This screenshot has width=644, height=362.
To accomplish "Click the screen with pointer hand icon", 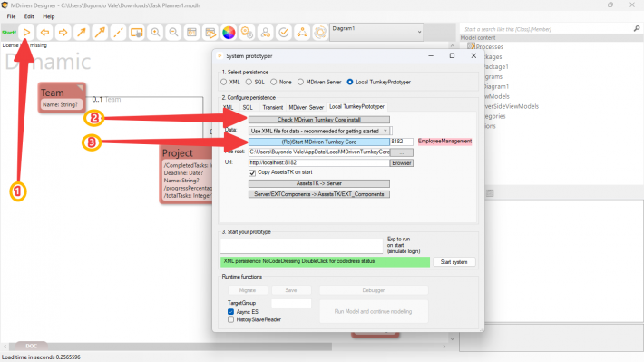I will (x=137, y=32).
